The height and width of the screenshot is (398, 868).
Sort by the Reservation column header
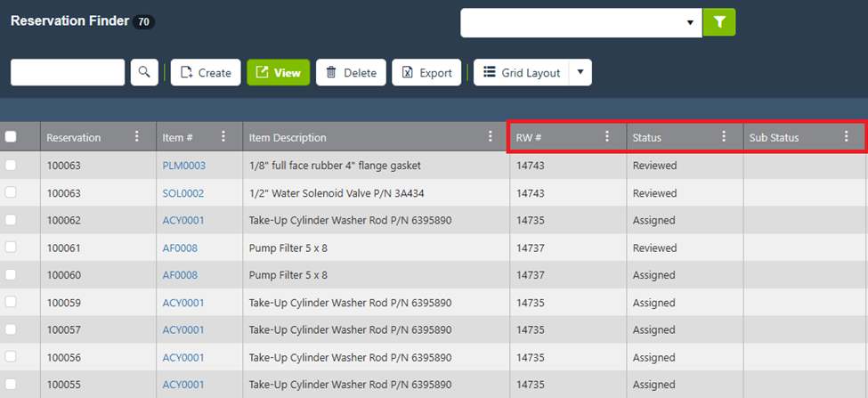click(x=74, y=137)
